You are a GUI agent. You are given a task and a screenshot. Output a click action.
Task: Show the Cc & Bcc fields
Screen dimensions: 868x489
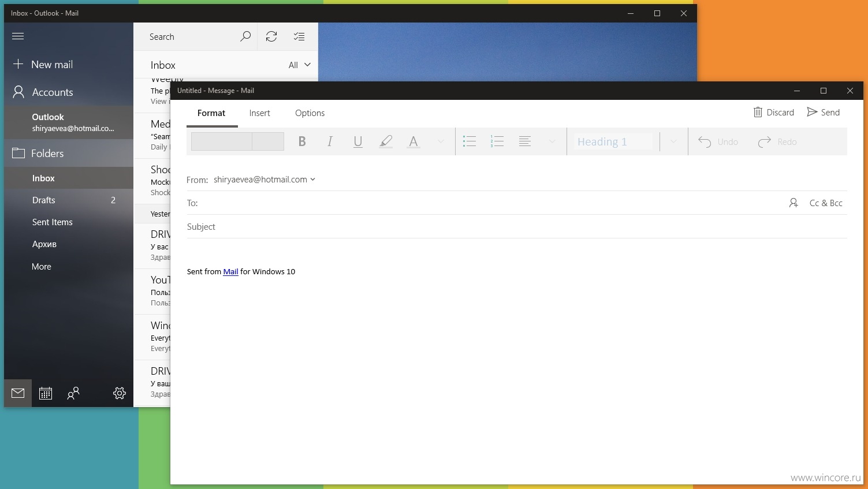click(826, 203)
